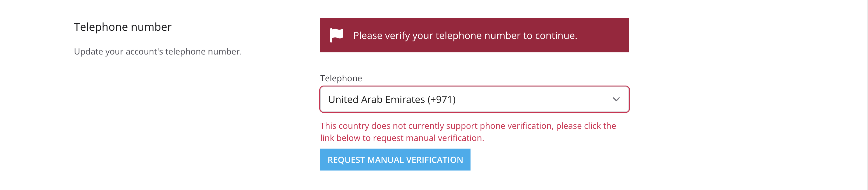The width and height of the screenshot is (868, 190).
Task: Click the red country not supported error text
Action: 468,132
